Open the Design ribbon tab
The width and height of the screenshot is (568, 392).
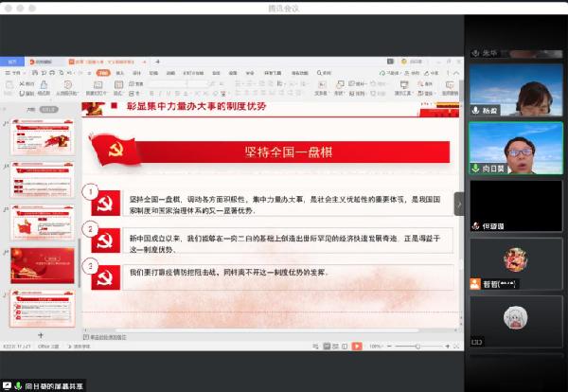point(136,73)
